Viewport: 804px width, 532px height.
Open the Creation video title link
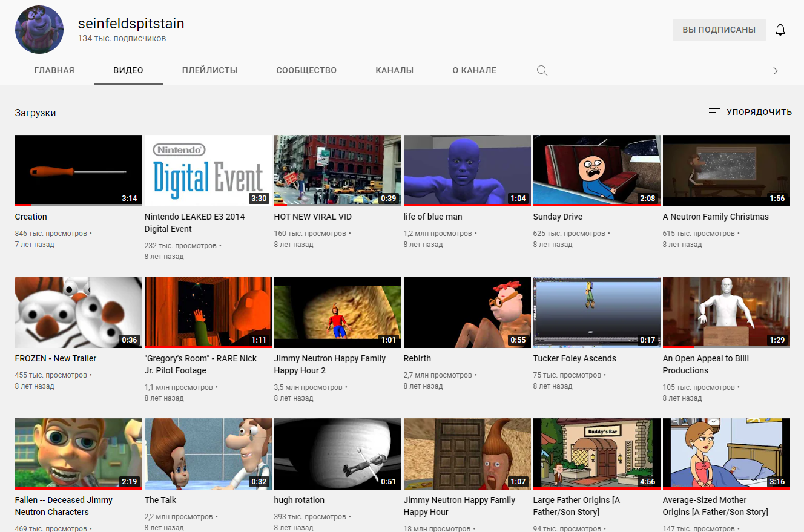click(x=31, y=217)
